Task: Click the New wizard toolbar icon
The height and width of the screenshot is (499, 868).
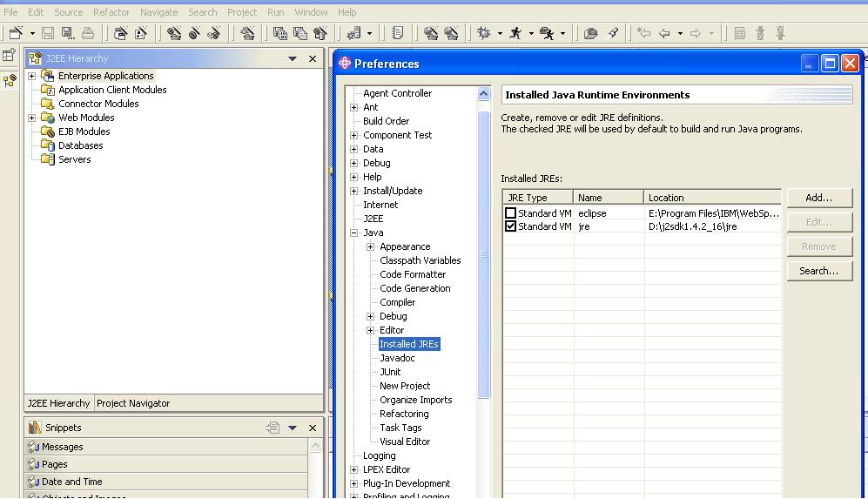Action: (x=16, y=33)
